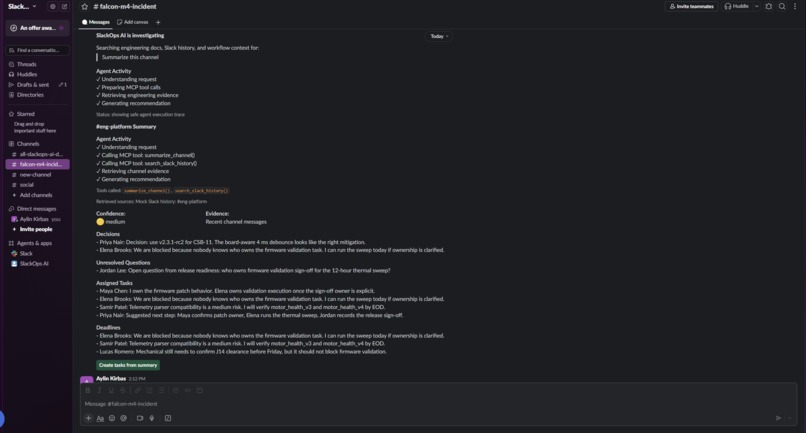Open the emoji picker in composer
Screen dimensions: 806x433
point(112,418)
